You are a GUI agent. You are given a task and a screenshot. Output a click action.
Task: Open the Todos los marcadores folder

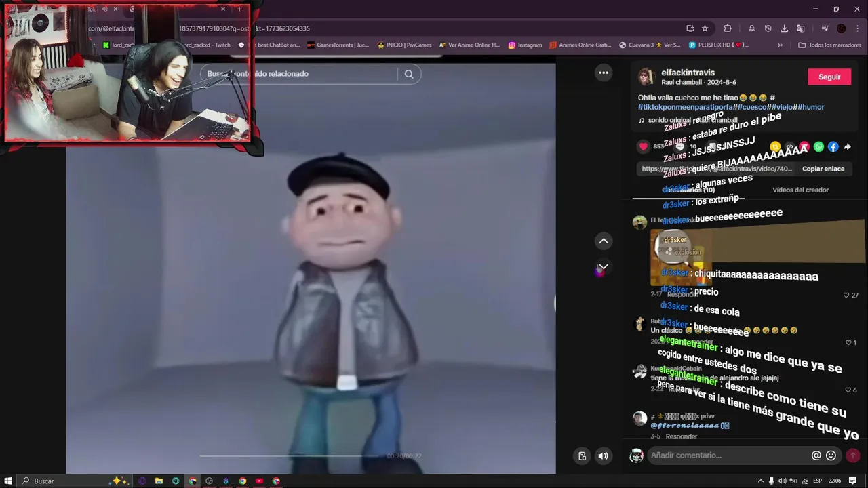tap(829, 45)
